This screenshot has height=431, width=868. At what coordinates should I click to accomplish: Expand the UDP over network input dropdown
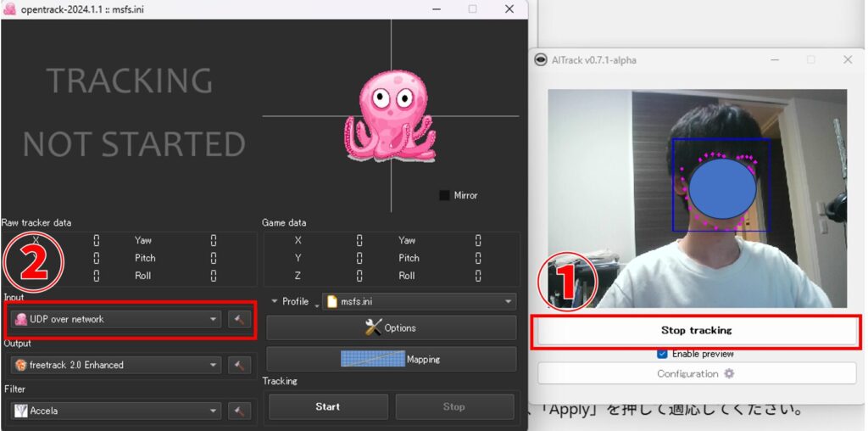(x=214, y=319)
